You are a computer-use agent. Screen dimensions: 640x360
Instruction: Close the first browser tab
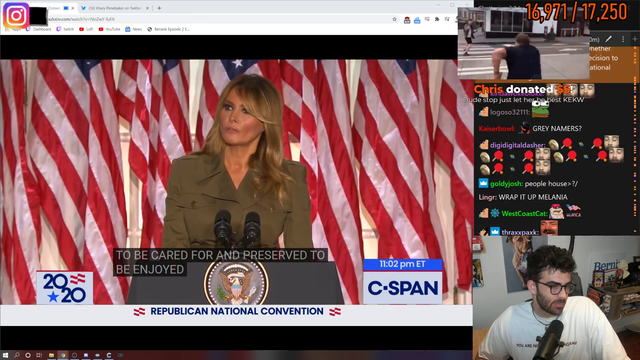coord(73,8)
